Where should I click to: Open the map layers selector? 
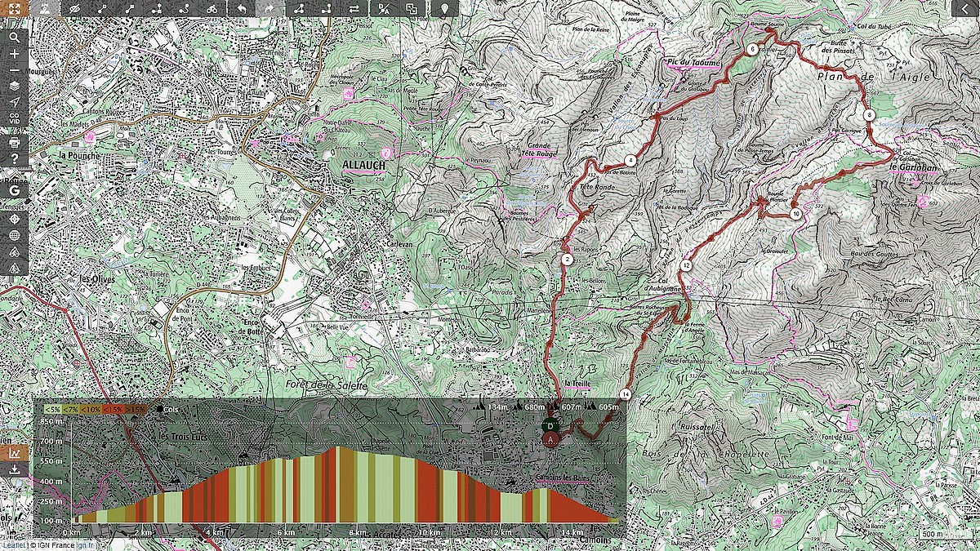14,86
